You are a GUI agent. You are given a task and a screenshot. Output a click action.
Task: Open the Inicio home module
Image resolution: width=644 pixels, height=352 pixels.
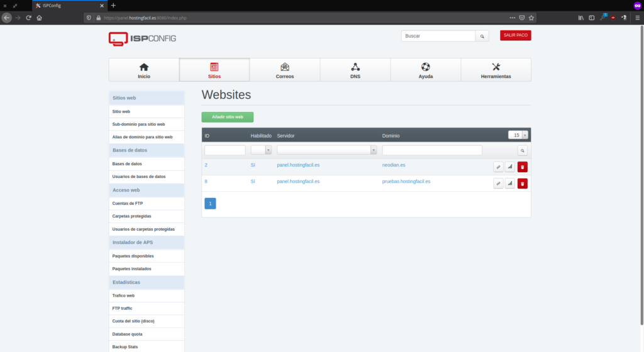point(144,70)
